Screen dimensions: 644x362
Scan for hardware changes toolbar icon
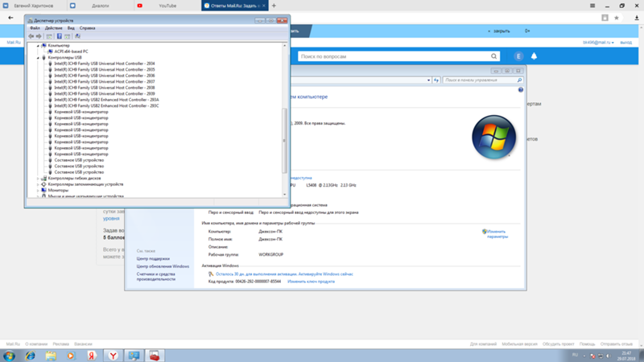pyautogui.click(x=77, y=36)
